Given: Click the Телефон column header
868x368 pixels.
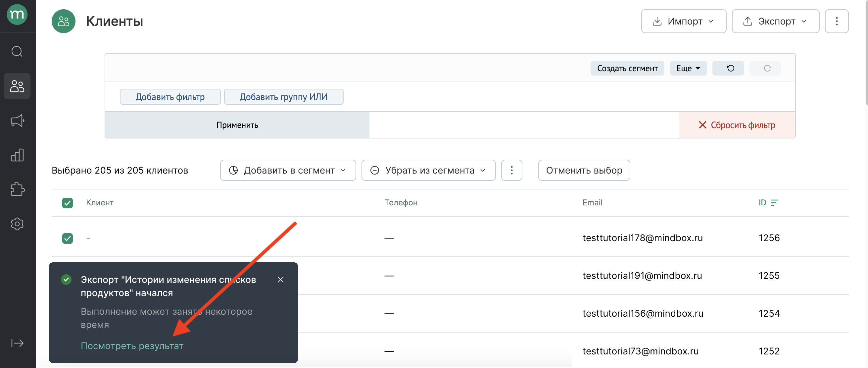Looking at the screenshot, I should 401,202.
